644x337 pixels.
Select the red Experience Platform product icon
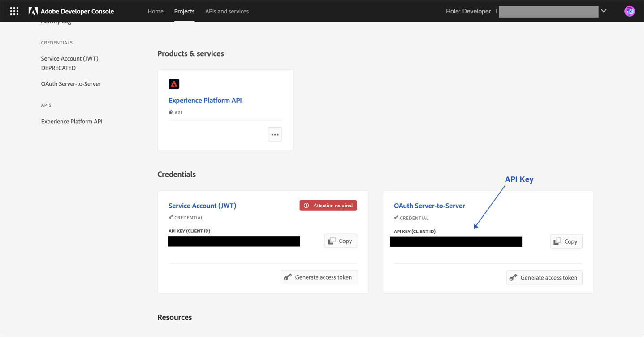[174, 83]
